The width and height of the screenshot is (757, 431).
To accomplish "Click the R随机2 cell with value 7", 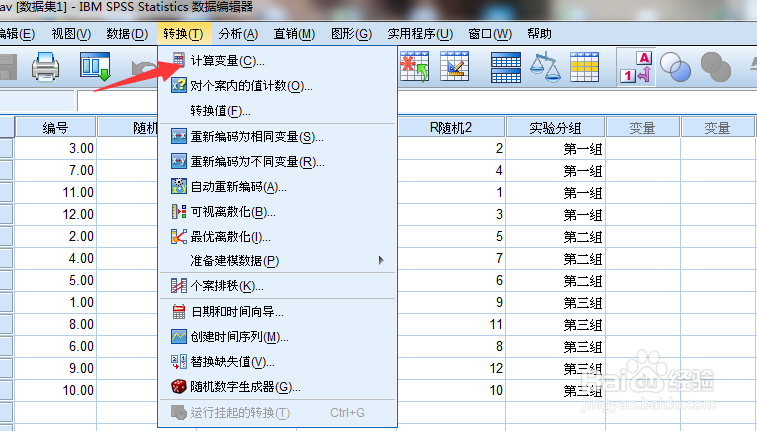I will tap(451, 258).
